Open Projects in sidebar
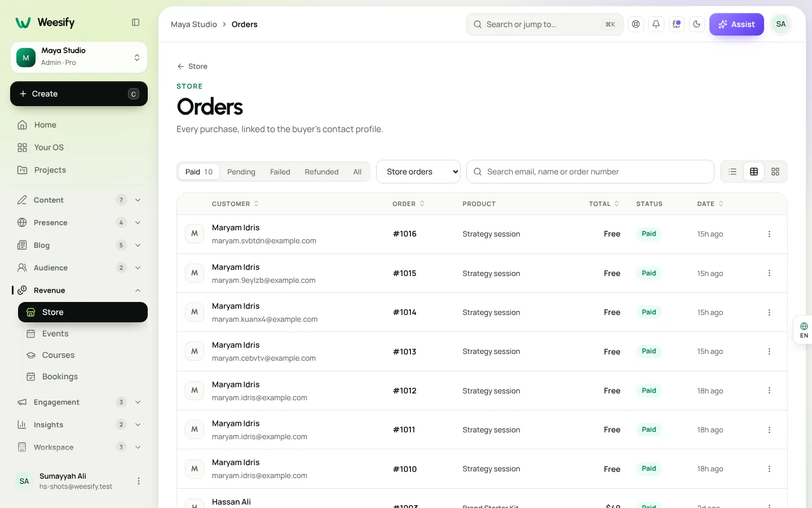Screen dimensions: 812x508 (79, 170)
